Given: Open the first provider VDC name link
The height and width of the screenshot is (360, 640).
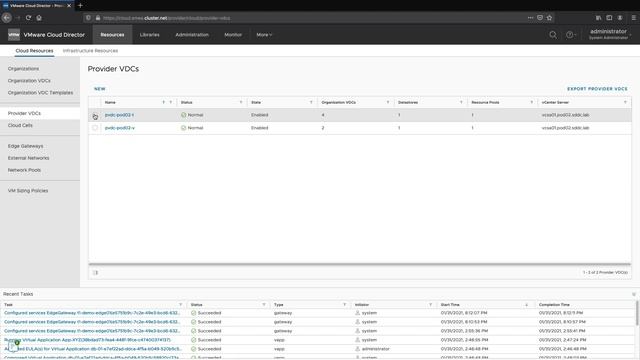Looking at the screenshot, I should tap(119, 115).
